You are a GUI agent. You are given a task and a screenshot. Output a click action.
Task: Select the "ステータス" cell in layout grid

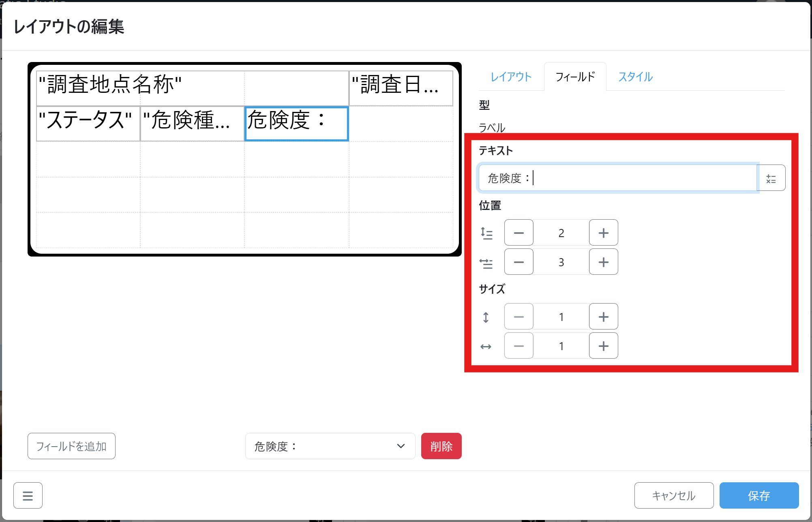pyautogui.click(x=88, y=124)
